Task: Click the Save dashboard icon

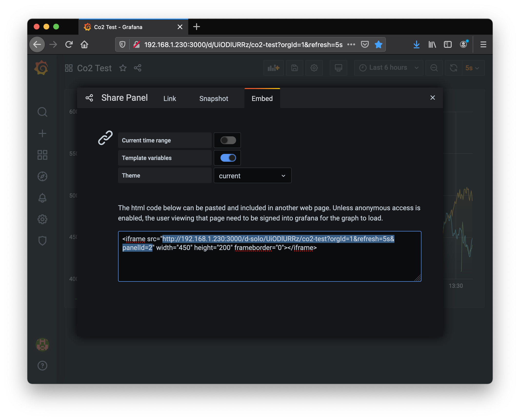Action: 295,68
